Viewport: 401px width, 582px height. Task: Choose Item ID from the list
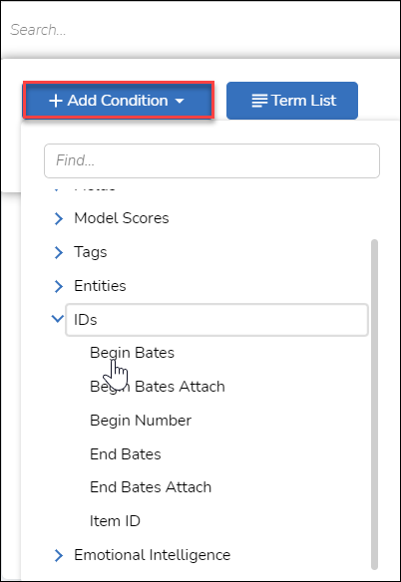click(x=115, y=521)
